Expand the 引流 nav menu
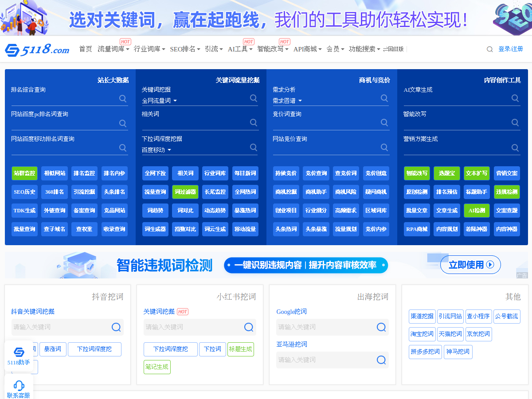This screenshot has width=532, height=399. point(214,49)
